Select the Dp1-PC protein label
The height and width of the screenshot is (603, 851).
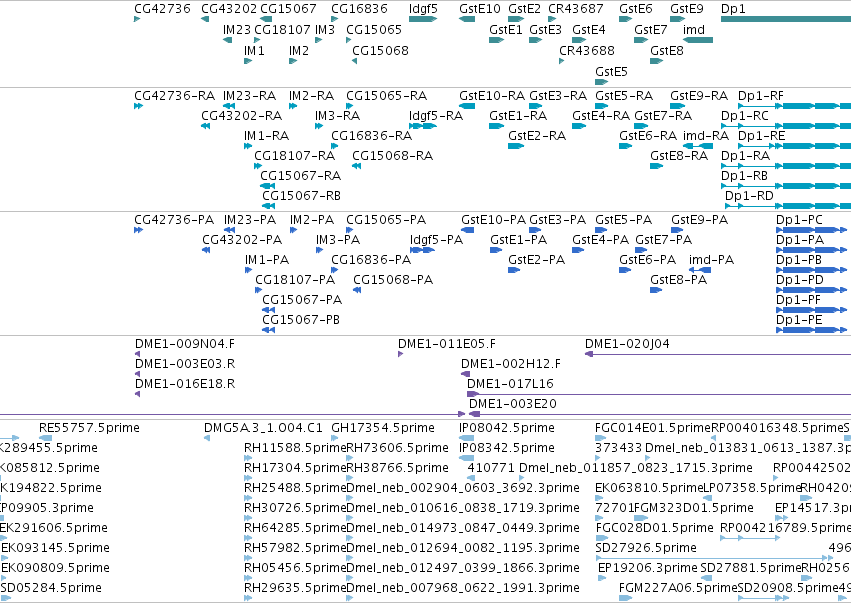coord(799,220)
